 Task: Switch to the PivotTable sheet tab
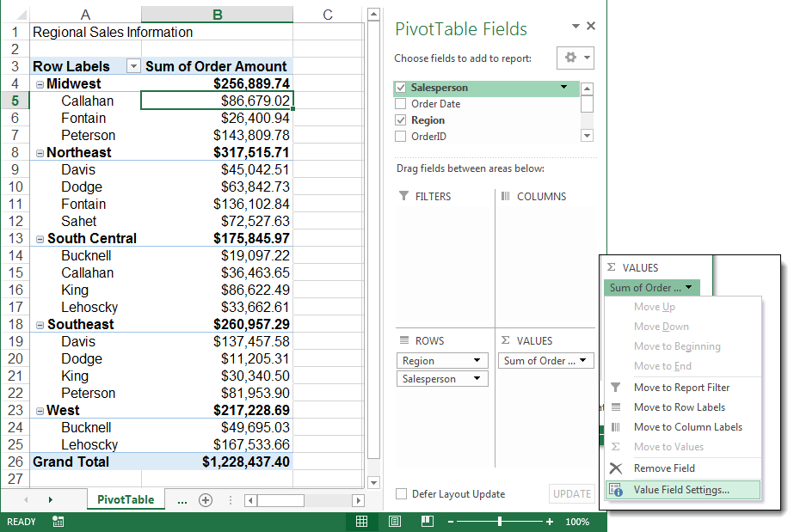tap(125, 498)
